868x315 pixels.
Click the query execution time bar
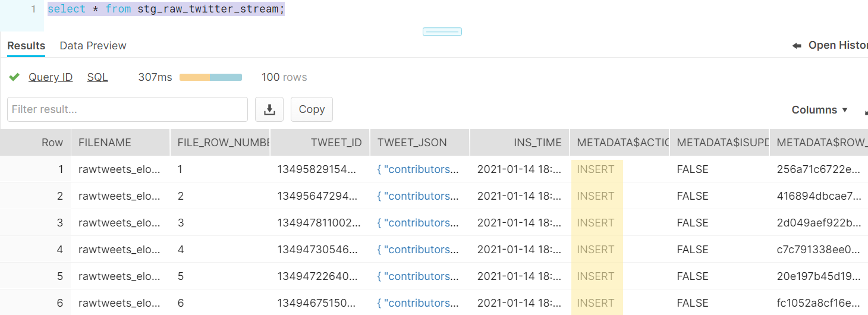pyautogui.click(x=210, y=77)
